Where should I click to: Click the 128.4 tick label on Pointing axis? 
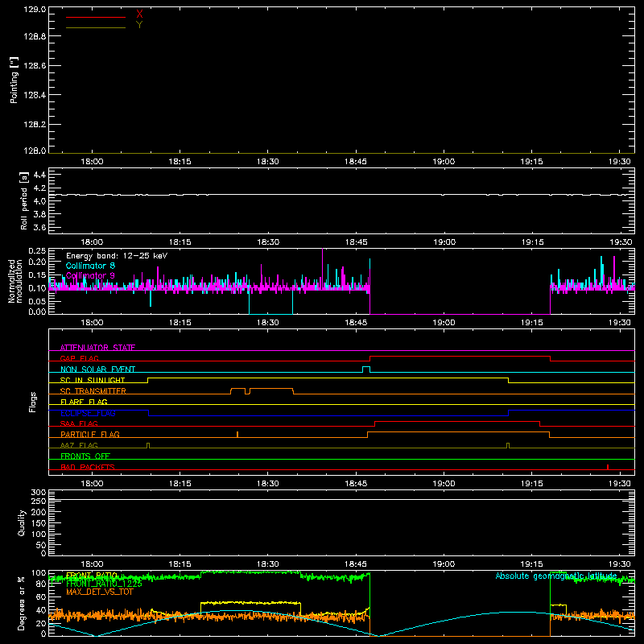click(35, 95)
